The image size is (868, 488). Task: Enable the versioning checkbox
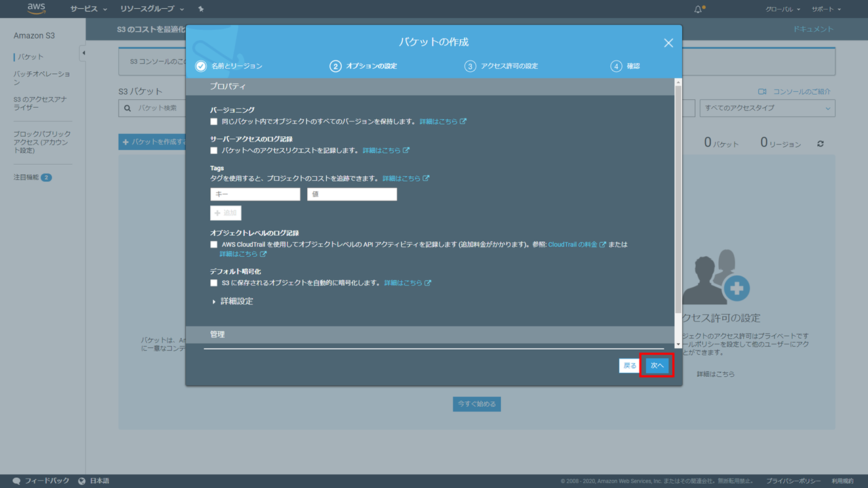coord(214,122)
